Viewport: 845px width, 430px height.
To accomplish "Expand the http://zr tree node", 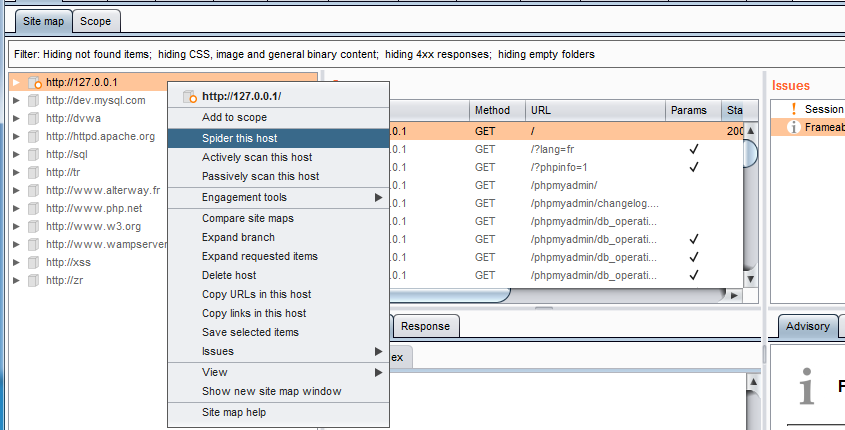I will [16, 281].
